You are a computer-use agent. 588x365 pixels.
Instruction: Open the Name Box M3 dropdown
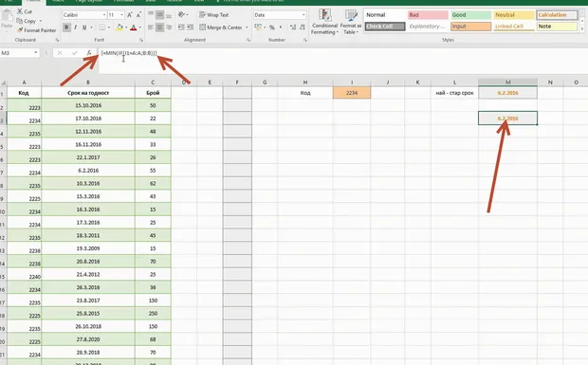(36, 53)
